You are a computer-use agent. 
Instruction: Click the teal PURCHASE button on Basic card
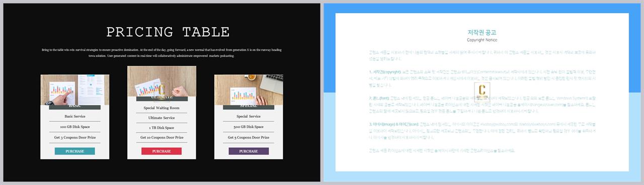[x=75, y=151]
